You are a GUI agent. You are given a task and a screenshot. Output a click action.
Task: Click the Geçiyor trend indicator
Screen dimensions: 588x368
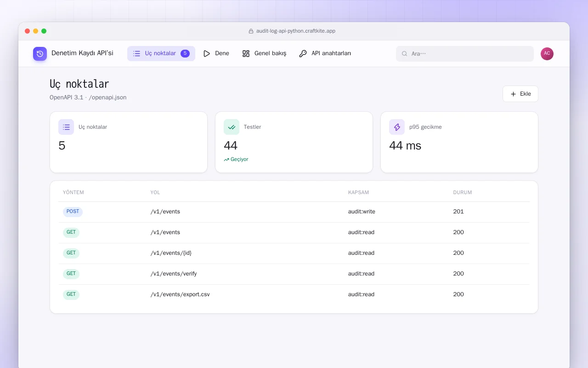(236, 159)
